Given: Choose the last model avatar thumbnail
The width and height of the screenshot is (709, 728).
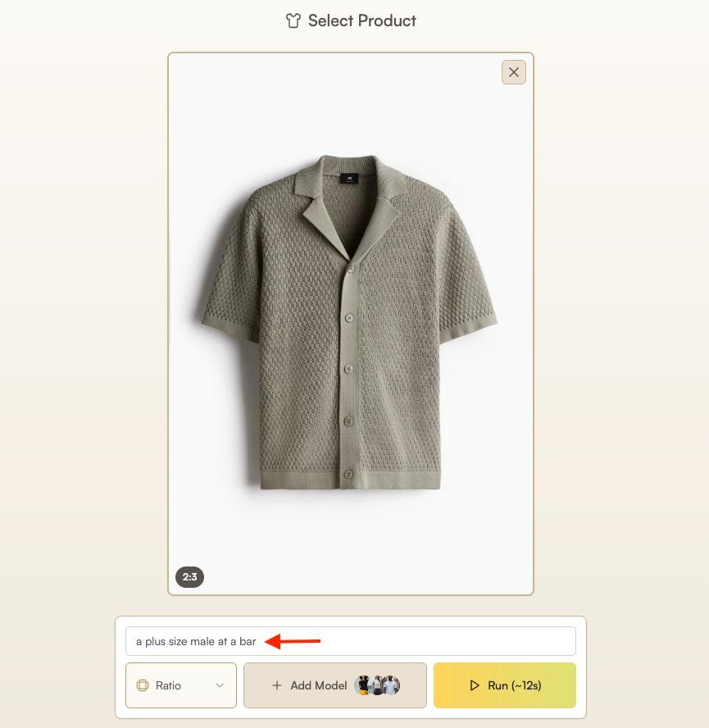Looking at the screenshot, I should click(392, 685).
